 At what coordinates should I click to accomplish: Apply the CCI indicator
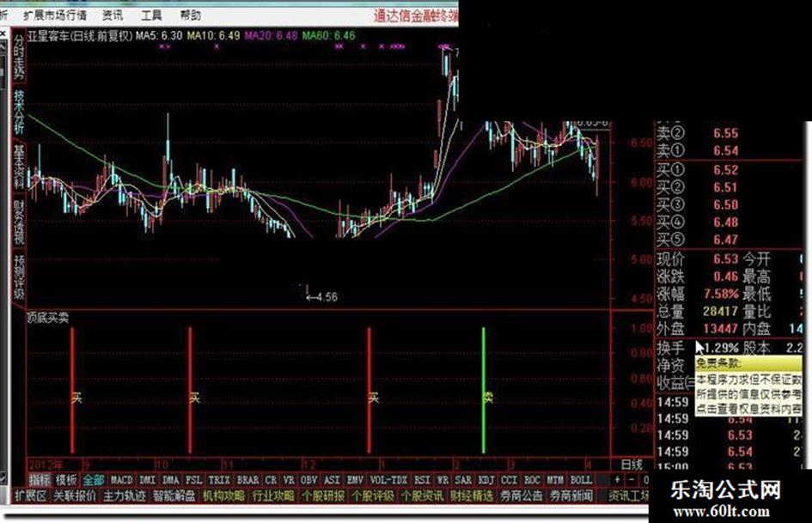pos(509,480)
